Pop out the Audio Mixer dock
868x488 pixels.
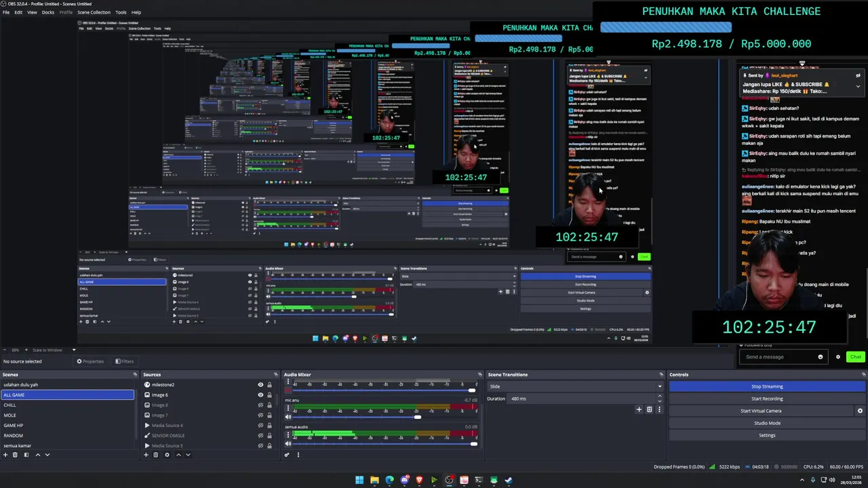pos(480,374)
